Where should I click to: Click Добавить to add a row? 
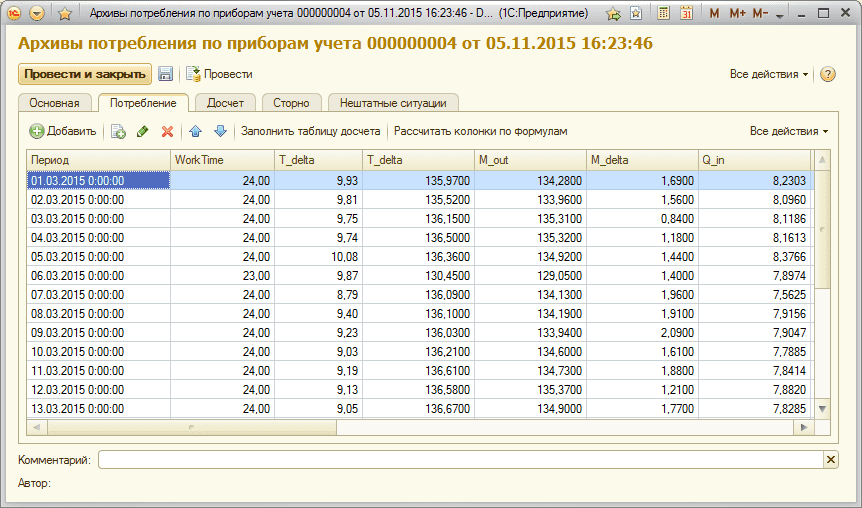(x=63, y=131)
